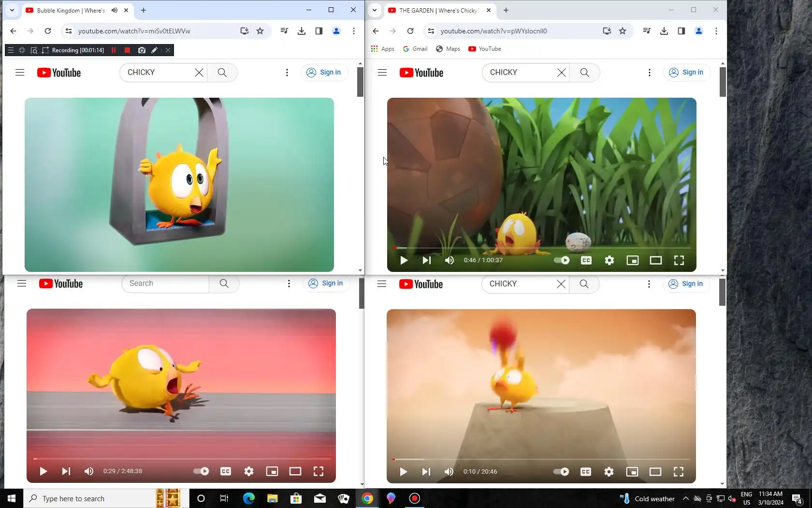Open the Gmail bookmark

coord(415,49)
